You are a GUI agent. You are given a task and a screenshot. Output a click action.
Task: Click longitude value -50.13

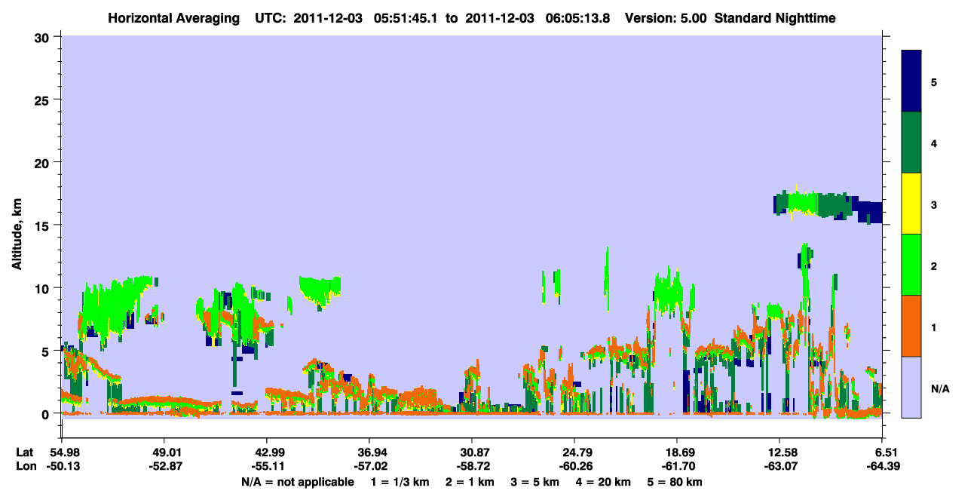62,466
